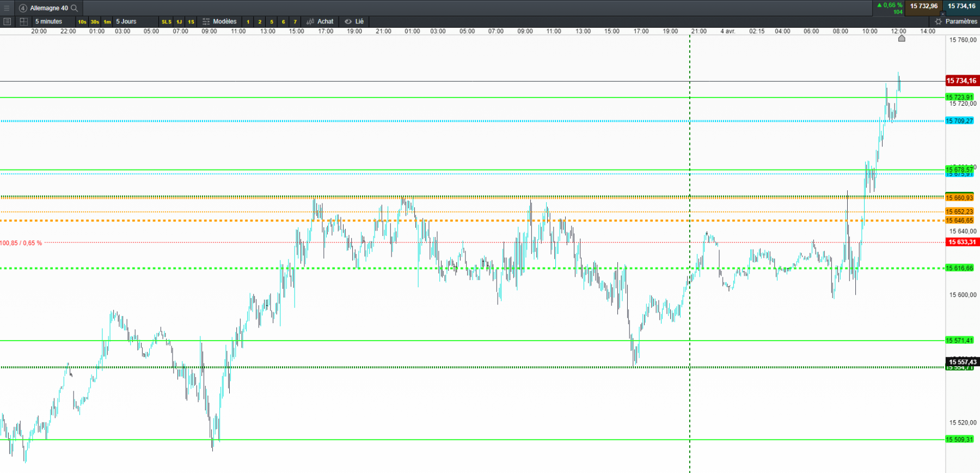Select the 10s timeframe shortcut

[82, 22]
